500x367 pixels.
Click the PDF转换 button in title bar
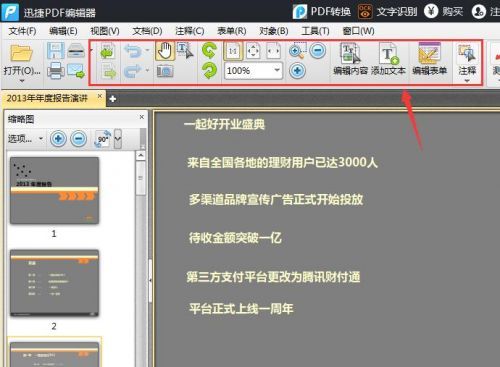pyautogui.click(x=322, y=12)
